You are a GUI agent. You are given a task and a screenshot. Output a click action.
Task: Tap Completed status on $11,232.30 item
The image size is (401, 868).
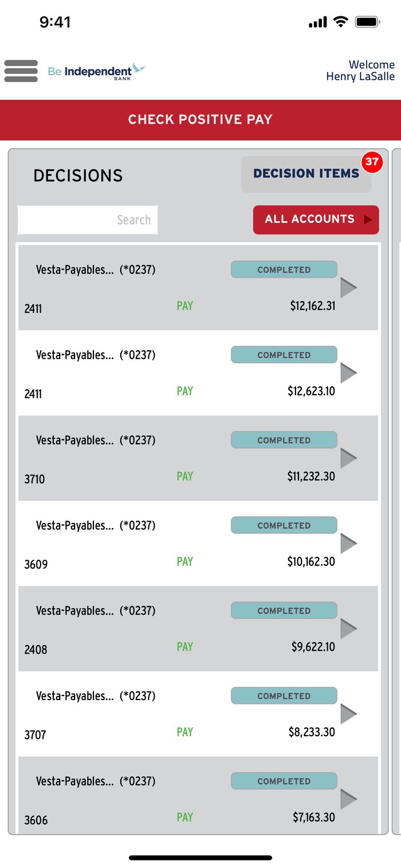tap(284, 440)
